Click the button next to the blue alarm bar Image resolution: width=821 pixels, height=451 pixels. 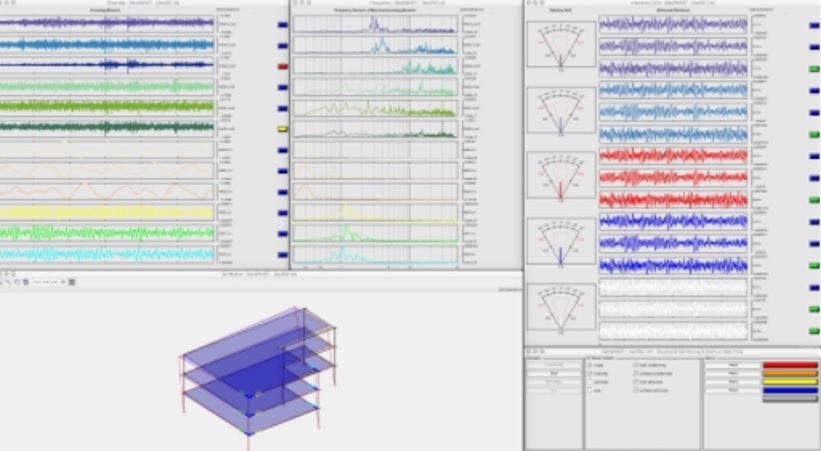pyautogui.click(x=732, y=391)
